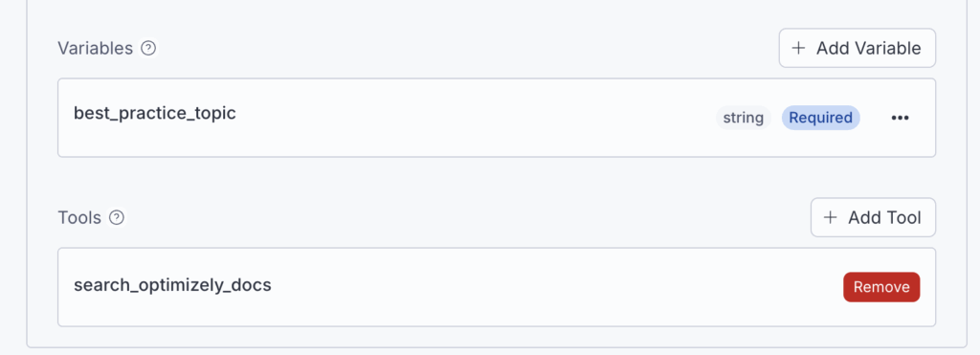Add a new variable
Image resolution: width=980 pixels, height=355 pixels.
point(857,48)
